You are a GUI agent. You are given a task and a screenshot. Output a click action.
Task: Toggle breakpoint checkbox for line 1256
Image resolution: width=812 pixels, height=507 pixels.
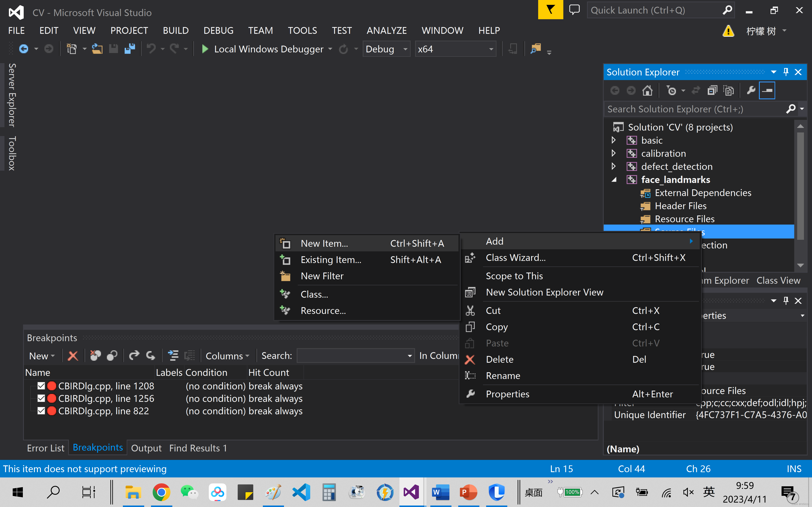pos(41,398)
